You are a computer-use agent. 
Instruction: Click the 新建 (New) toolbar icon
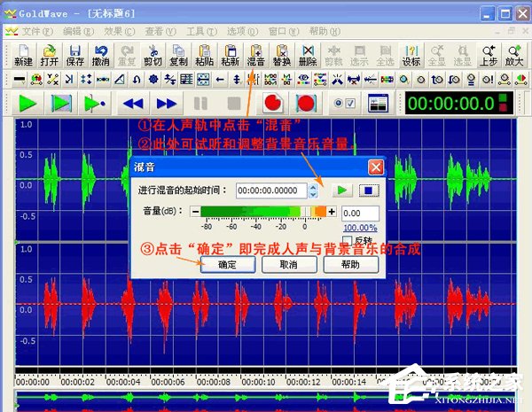[x=24, y=56]
